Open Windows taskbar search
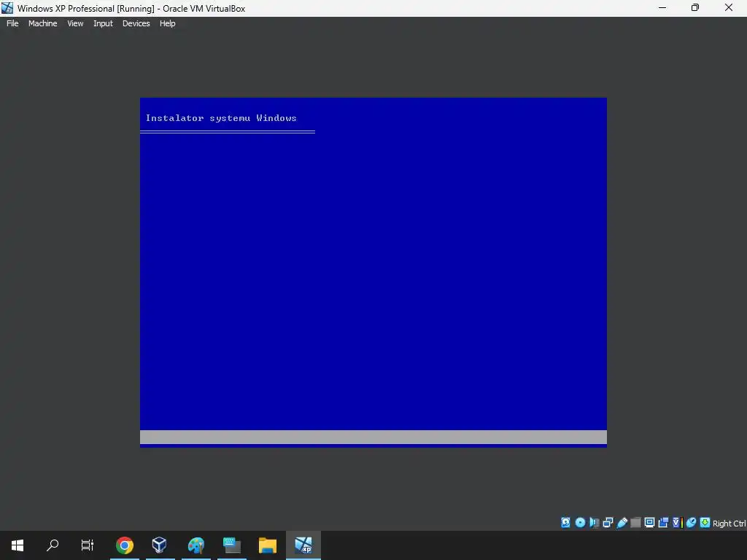 tap(53, 545)
